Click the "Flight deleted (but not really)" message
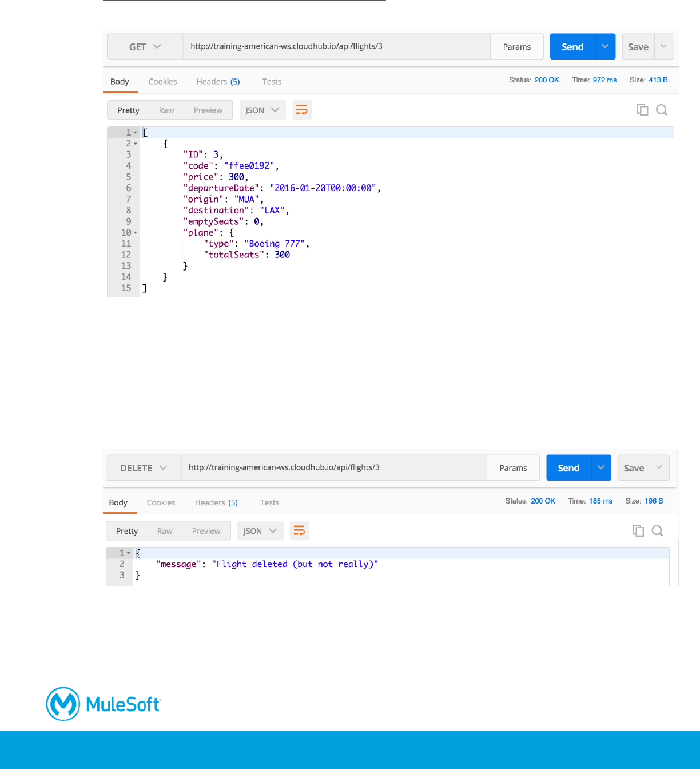The height and width of the screenshot is (769, 700). coord(295,564)
